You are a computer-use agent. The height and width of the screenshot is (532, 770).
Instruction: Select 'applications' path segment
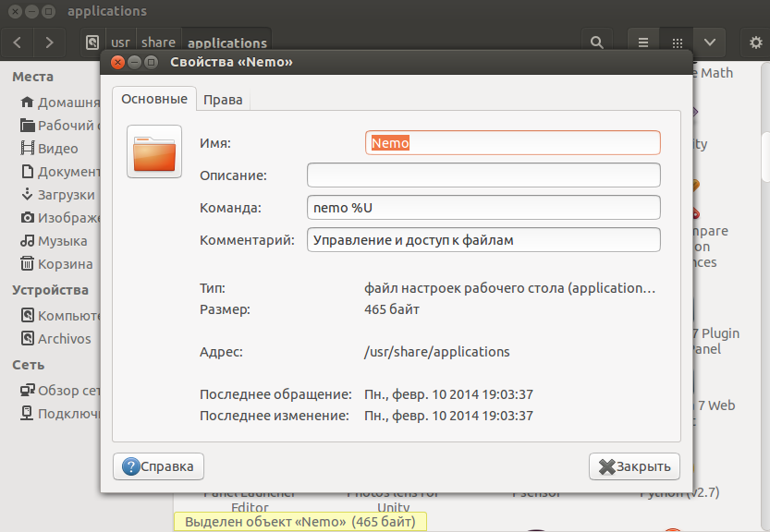click(226, 42)
